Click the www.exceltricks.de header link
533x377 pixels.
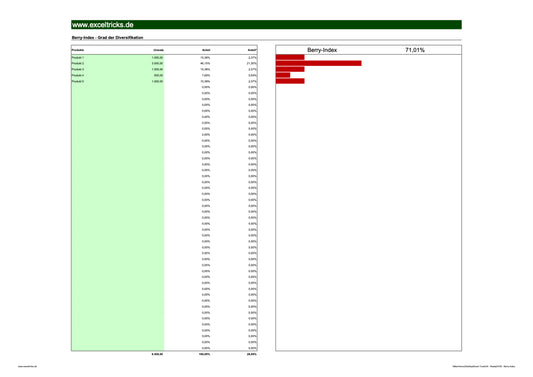pos(103,25)
